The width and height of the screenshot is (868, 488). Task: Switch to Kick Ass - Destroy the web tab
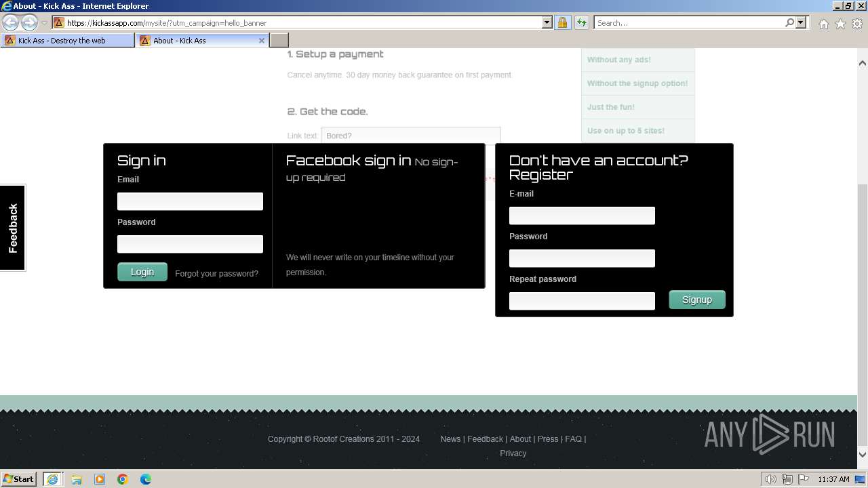(x=68, y=41)
